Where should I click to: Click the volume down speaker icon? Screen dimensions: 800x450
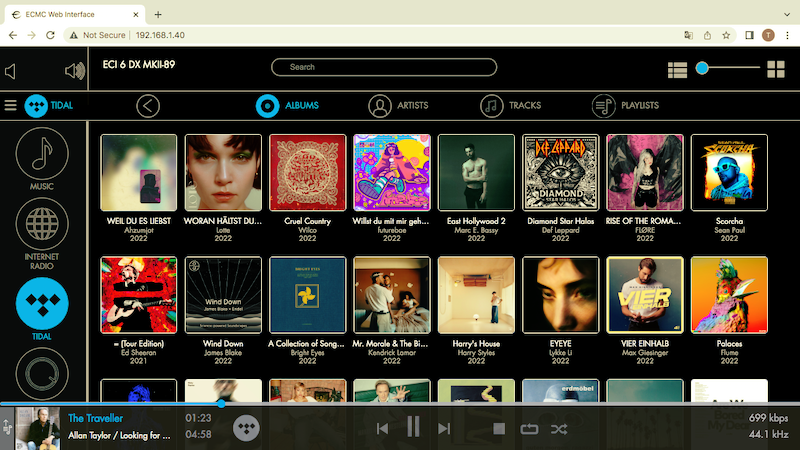click(10, 71)
